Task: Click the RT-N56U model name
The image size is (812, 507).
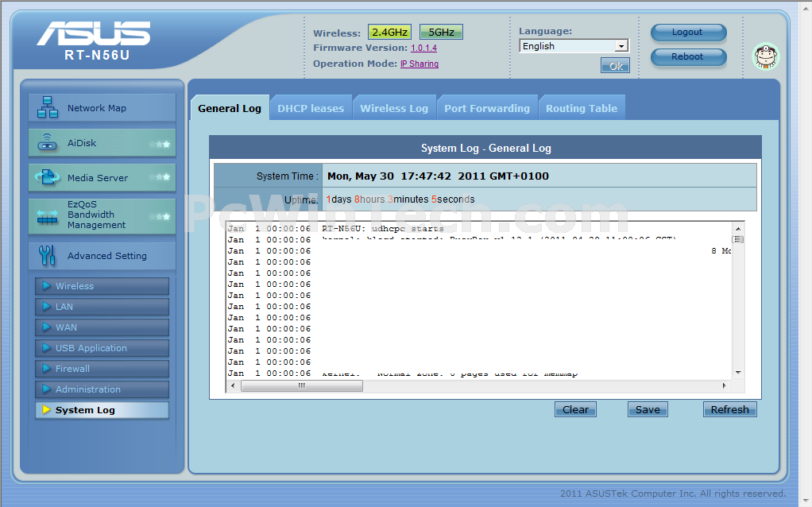Action: (x=97, y=55)
